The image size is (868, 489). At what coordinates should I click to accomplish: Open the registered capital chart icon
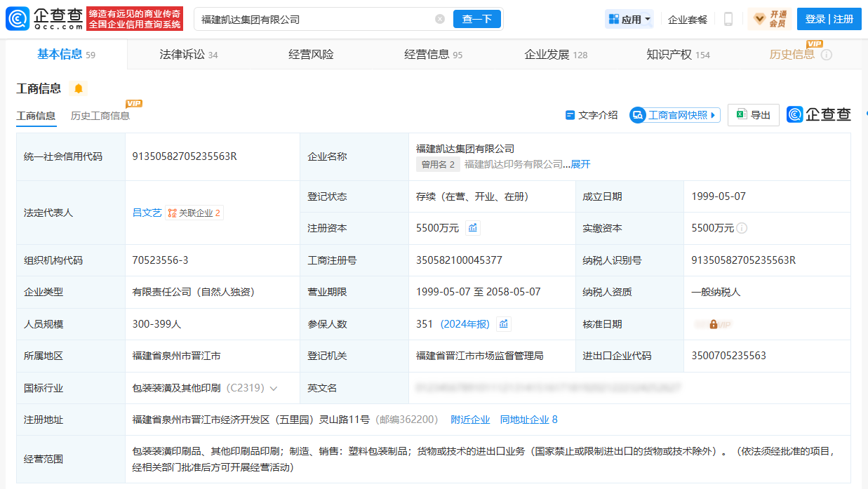coord(473,228)
